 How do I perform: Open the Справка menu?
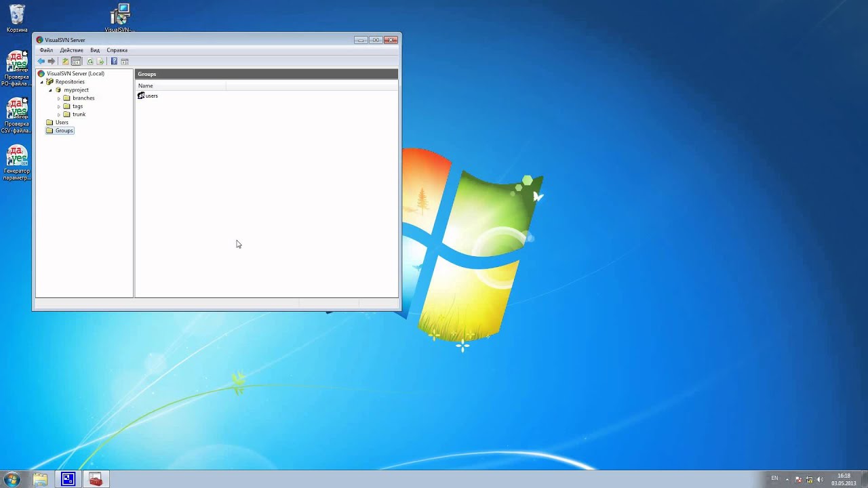(117, 50)
